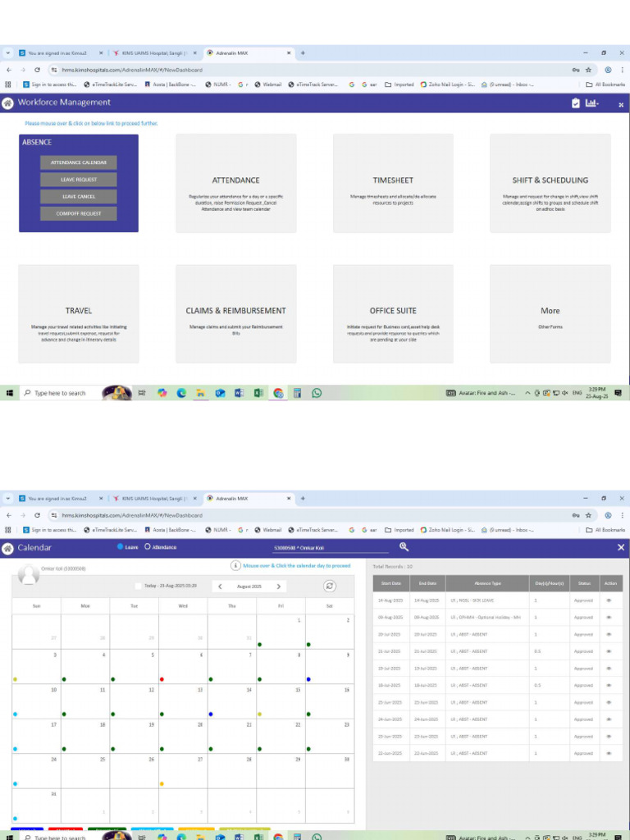
Task: Click eye icon for the 23-Jun-2025 absence row
Action: click(x=609, y=737)
